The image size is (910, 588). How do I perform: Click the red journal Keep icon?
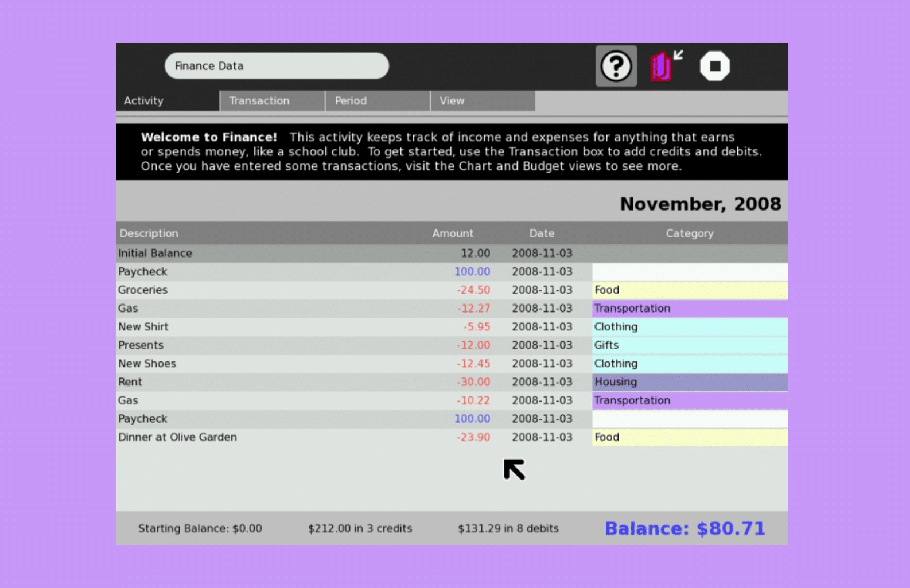(666, 66)
